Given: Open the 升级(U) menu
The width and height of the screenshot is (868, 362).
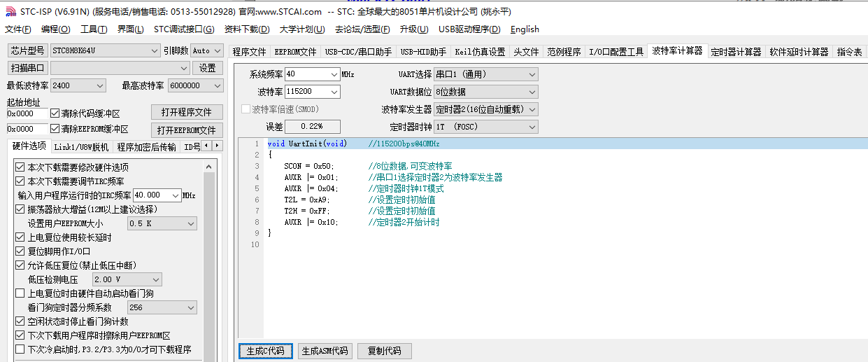Looking at the screenshot, I should pos(414,29).
